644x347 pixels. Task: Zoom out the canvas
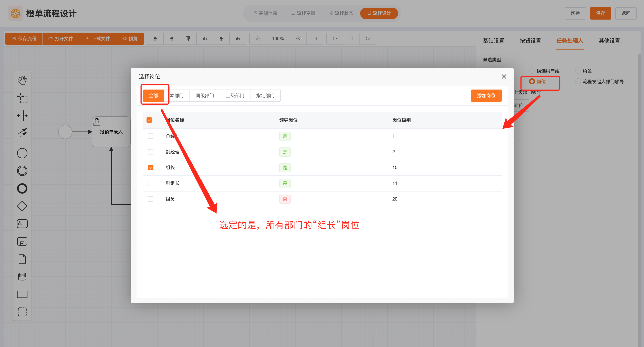[x=258, y=39]
